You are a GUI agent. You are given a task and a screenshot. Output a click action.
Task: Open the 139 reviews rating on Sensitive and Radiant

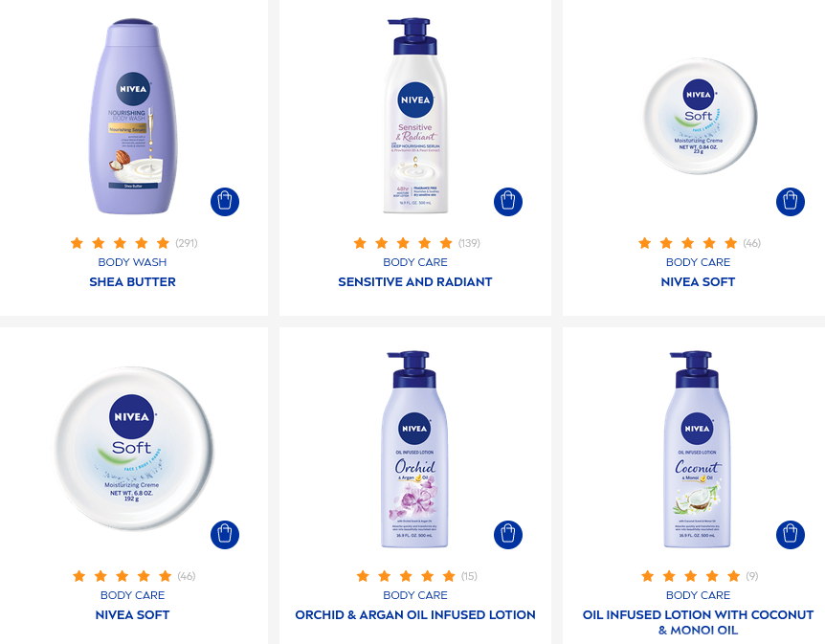pos(416,243)
